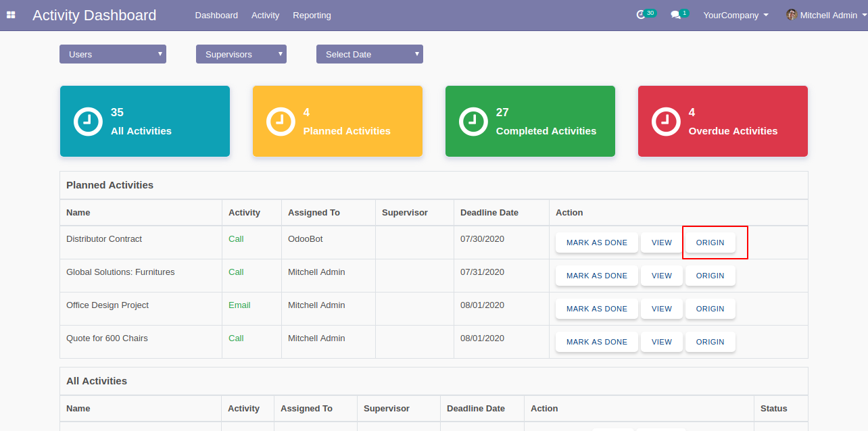Select the Completed Activities count of 27
The height and width of the screenshot is (431, 868).
[x=502, y=112]
